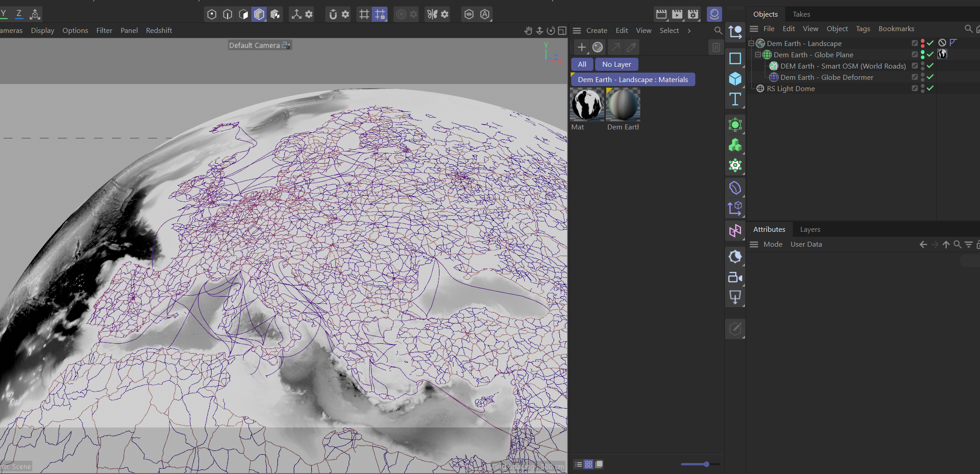Click the Field object icon
980x474 pixels.
[x=735, y=230]
